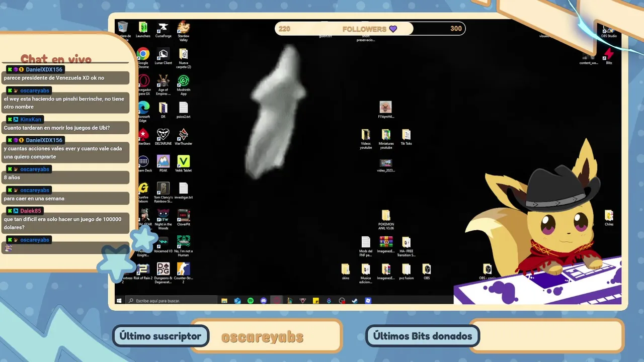Screen dimensions: 644x362
Task: Launch Night in the Woods shortcut
Action: pos(163,219)
